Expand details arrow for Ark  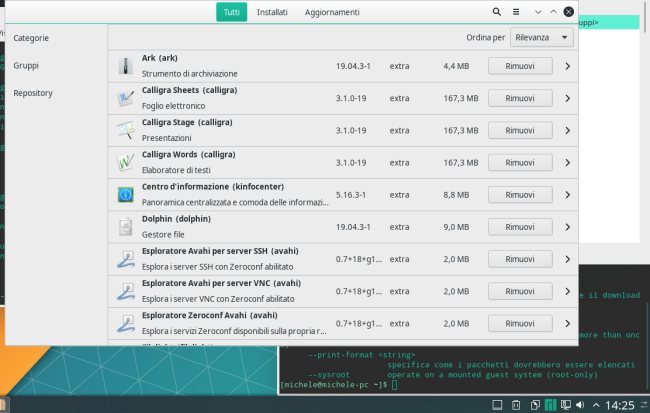(x=568, y=66)
